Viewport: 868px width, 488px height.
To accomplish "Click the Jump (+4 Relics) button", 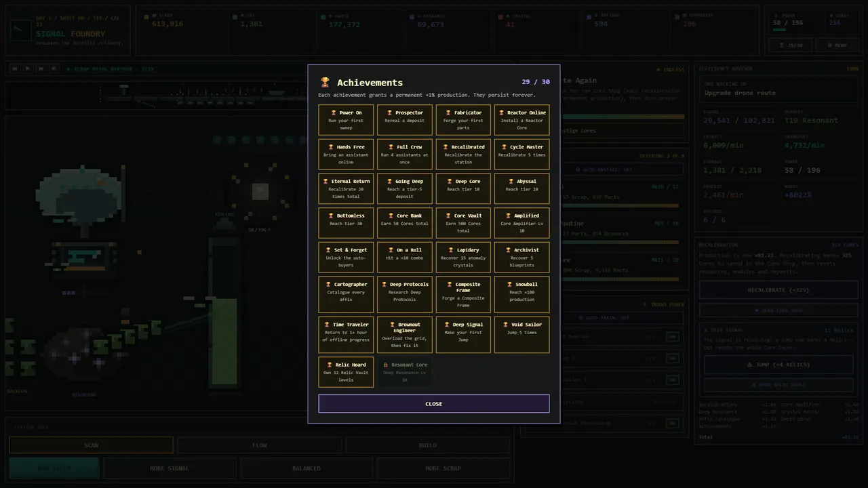I will click(x=778, y=365).
